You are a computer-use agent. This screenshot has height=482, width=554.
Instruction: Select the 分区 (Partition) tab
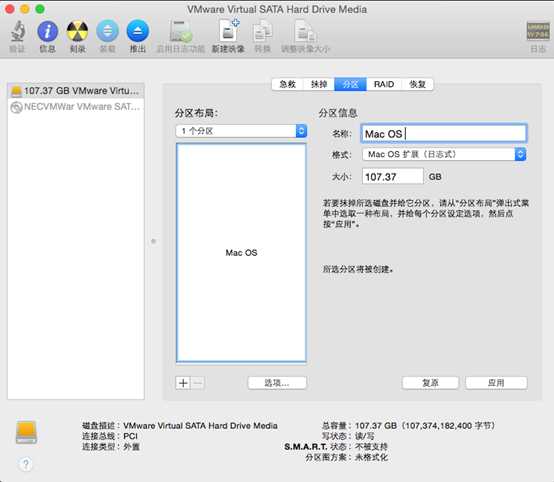pos(350,84)
